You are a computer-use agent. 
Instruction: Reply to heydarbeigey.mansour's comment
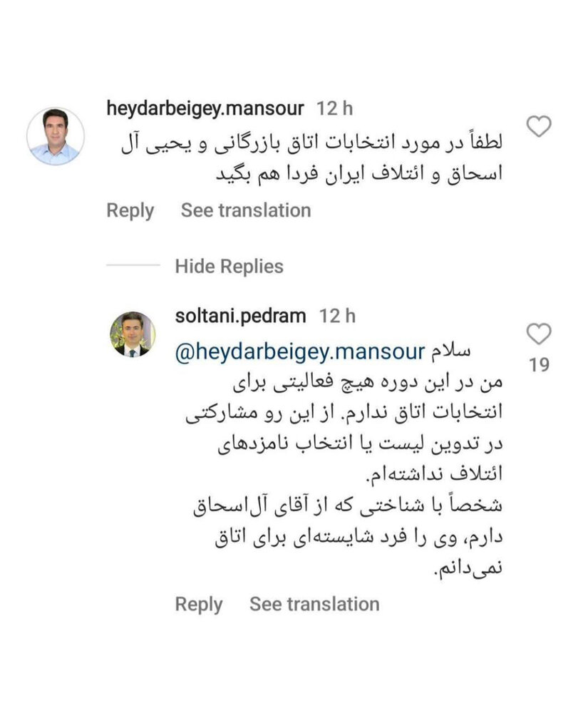[130, 210]
